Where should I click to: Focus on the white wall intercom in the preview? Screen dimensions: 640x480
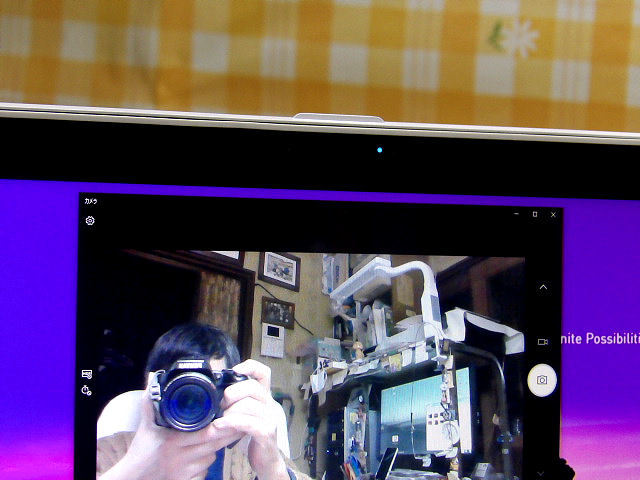click(x=273, y=340)
